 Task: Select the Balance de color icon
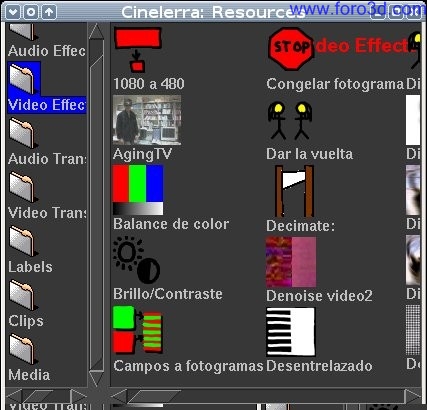[138, 190]
